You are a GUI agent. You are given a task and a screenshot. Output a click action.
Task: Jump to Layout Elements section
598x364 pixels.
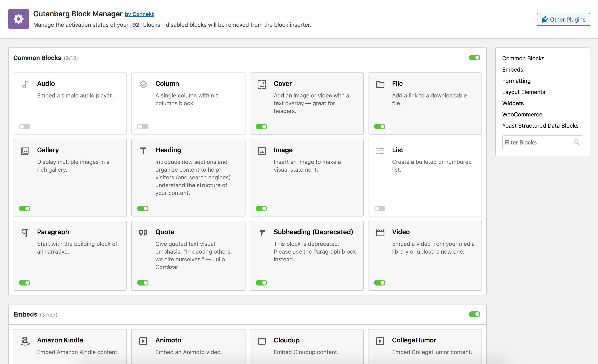[524, 92]
